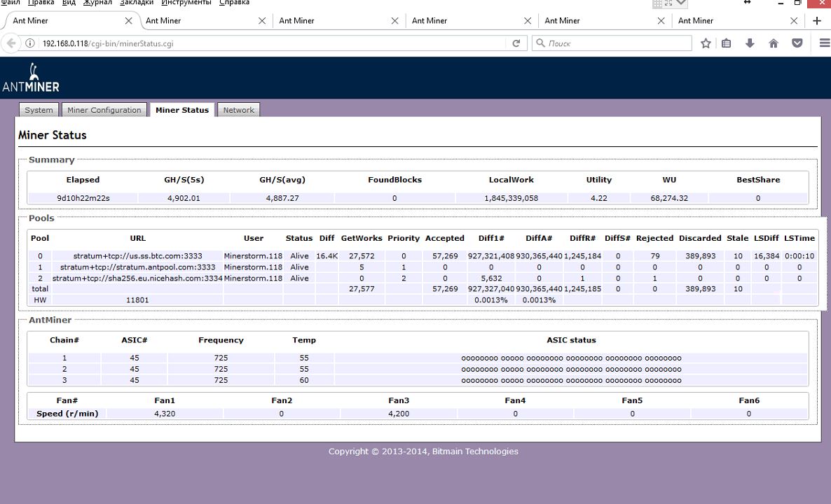The height and width of the screenshot is (504, 831).
Task: Open a new tab with the plus icon
Action: (817, 20)
